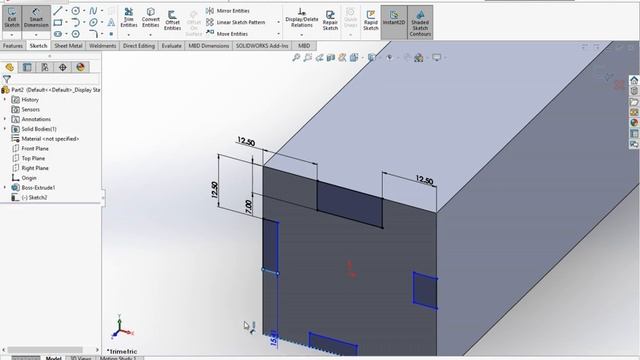Switch to the Evaluate tab
The width and height of the screenshot is (640, 360).
171,46
